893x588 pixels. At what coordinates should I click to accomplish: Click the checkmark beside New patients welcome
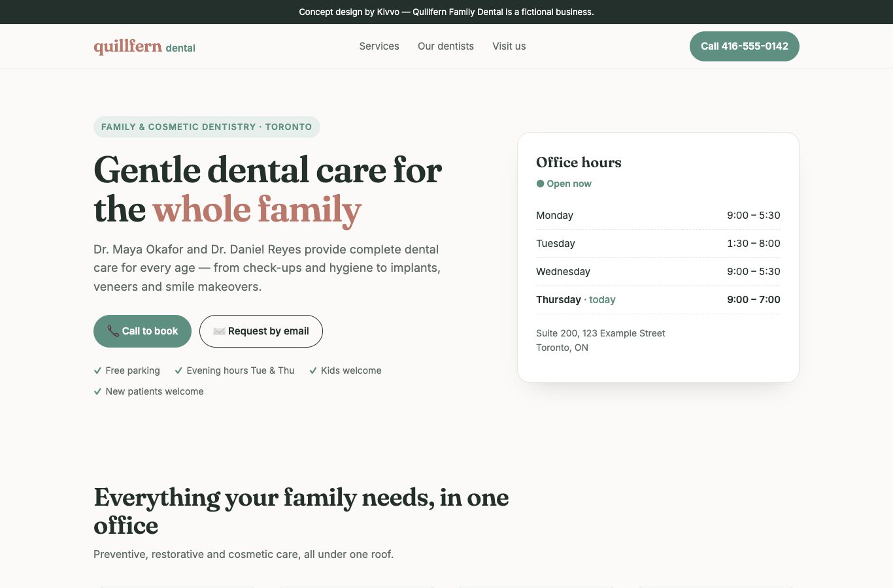point(97,391)
